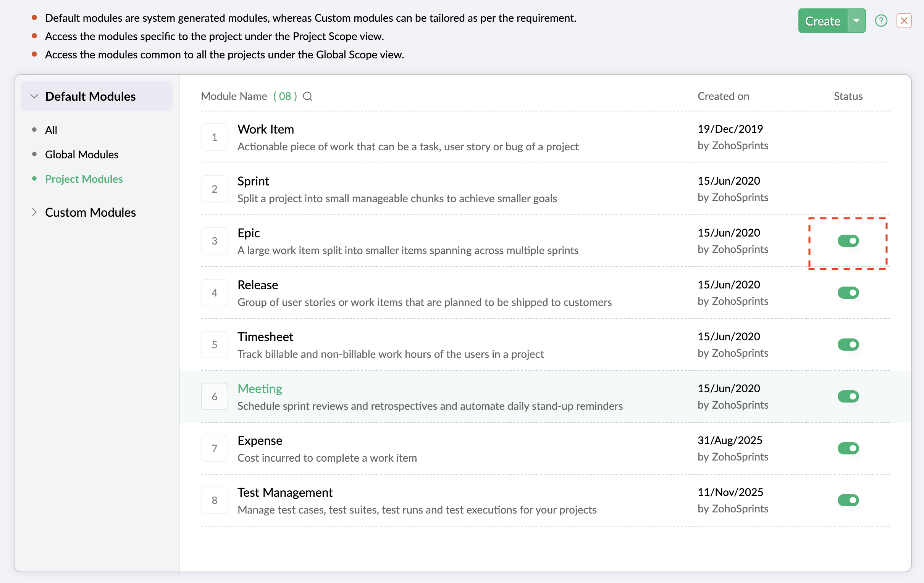
Task: Click the number 6 box for Meeting
Action: (x=215, y=396)
